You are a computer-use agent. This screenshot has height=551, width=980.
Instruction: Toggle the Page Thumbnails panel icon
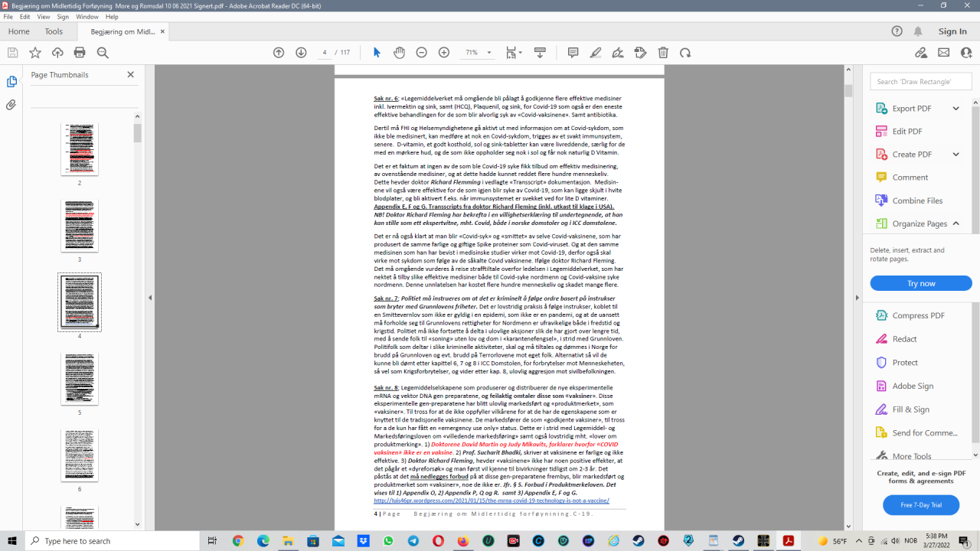tap(11, 82)
